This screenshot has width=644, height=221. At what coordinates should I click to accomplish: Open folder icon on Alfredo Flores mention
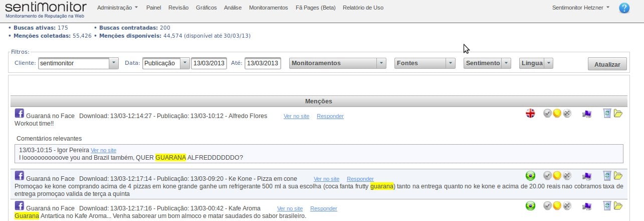tap(618, 114)
